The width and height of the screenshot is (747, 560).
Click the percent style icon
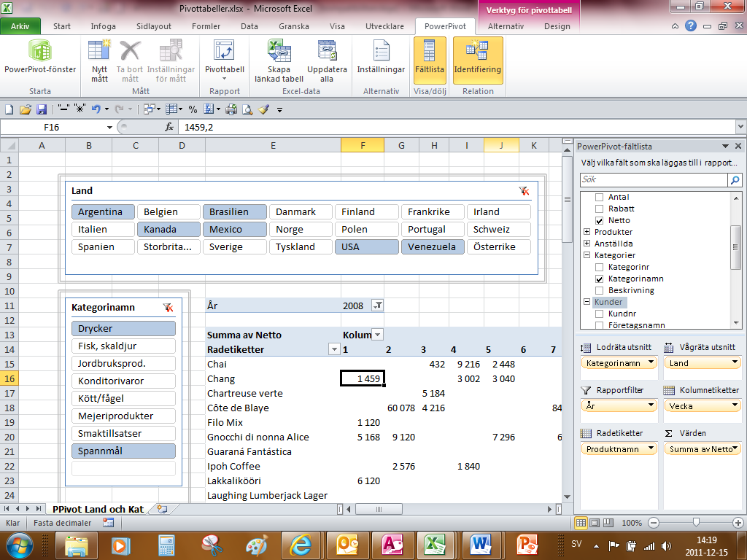pos(193,109)
